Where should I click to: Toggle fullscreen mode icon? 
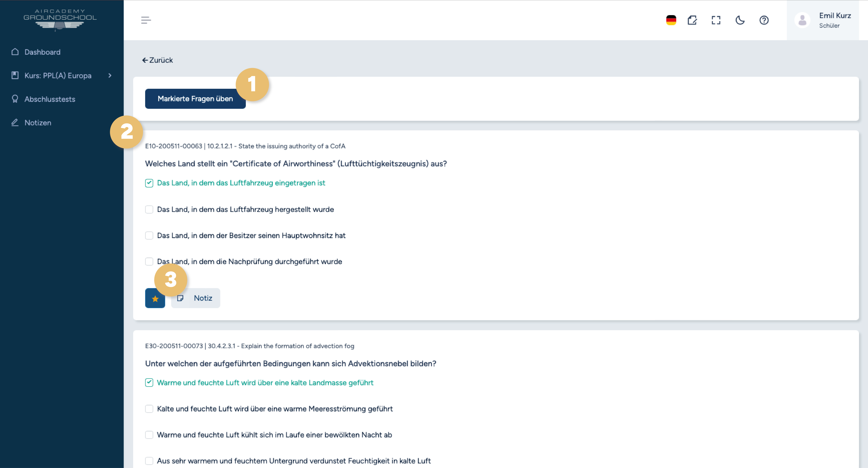[716, 20]
